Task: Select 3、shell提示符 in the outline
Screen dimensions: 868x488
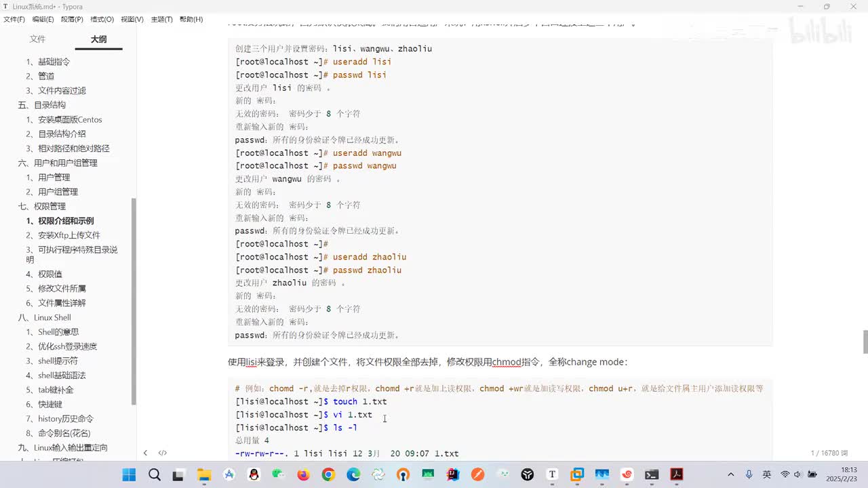Action: (52, 361)
